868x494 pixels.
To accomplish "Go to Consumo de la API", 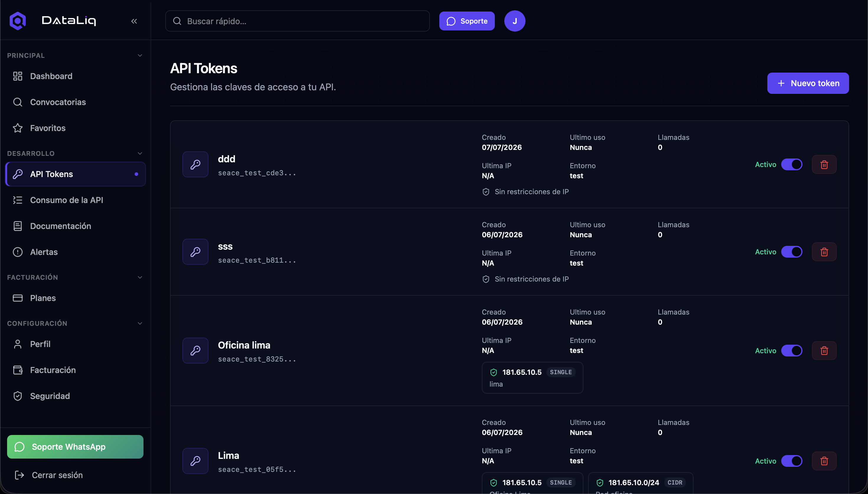I will [x=76, y=200].
